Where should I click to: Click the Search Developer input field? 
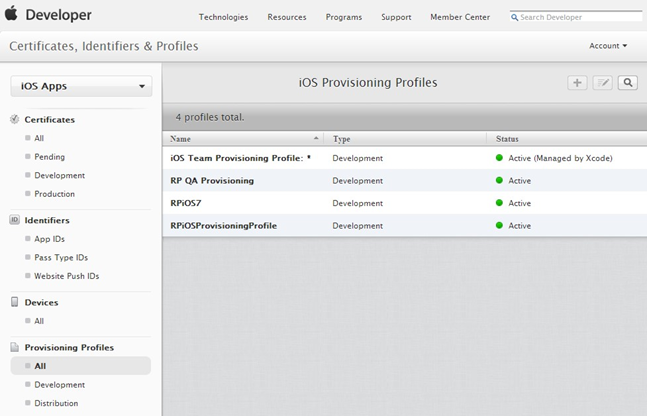[575, 17]
